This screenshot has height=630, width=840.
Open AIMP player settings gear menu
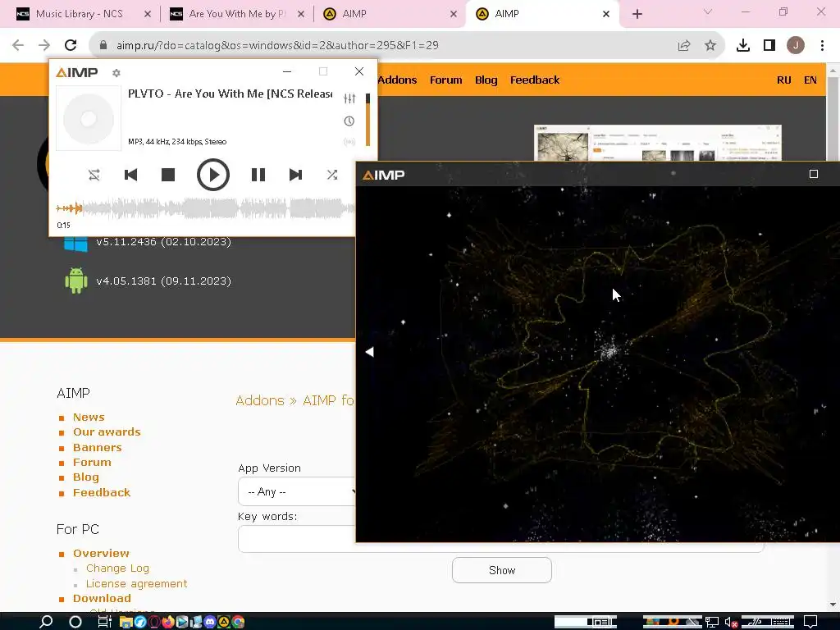(116, 73)
